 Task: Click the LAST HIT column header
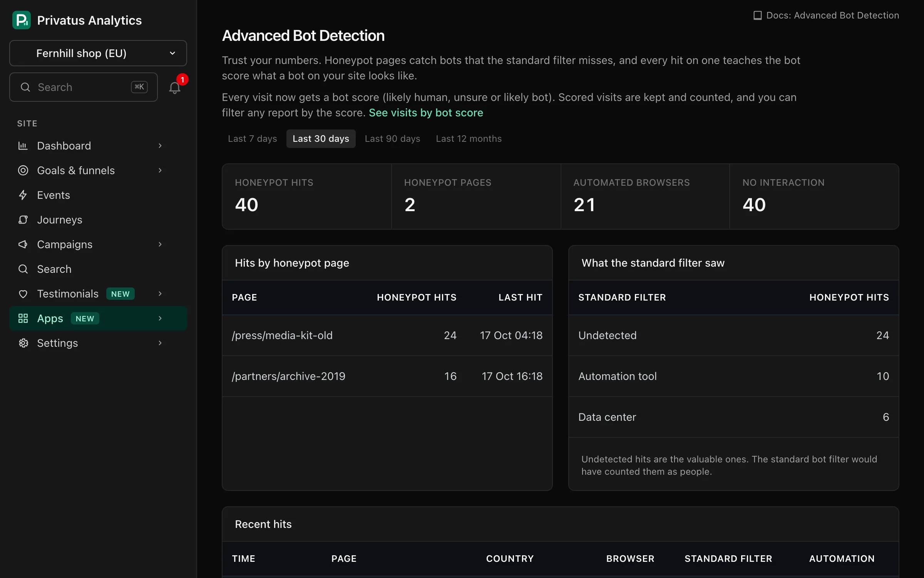521,297
